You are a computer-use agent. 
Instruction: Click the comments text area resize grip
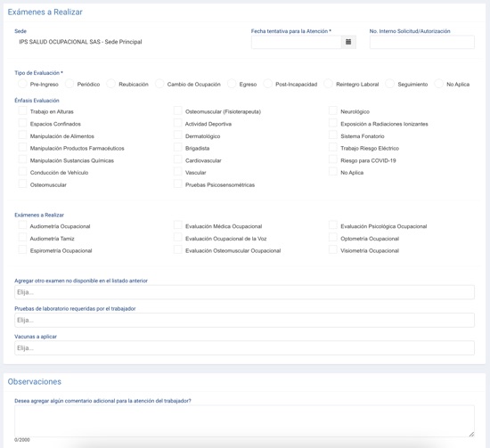click(471, 434)
